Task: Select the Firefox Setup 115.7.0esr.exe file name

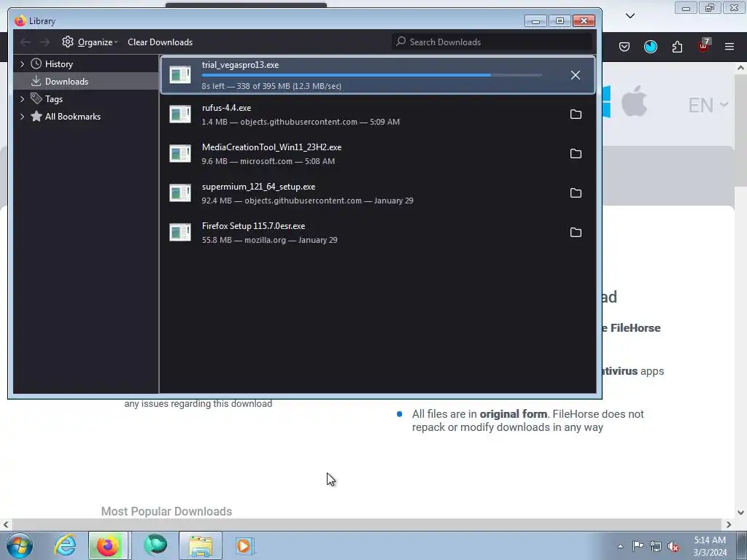Action: [x=253, y=226]
